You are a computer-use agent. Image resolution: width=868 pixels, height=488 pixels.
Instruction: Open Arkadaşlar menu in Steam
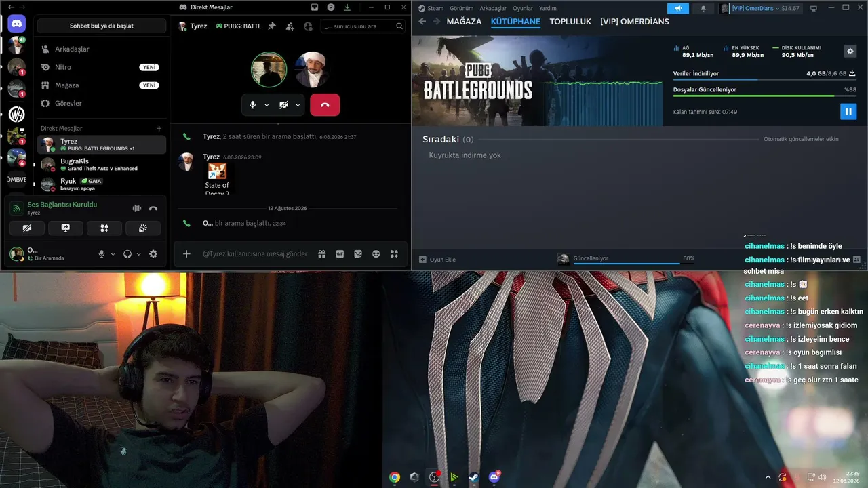(493, 8)
